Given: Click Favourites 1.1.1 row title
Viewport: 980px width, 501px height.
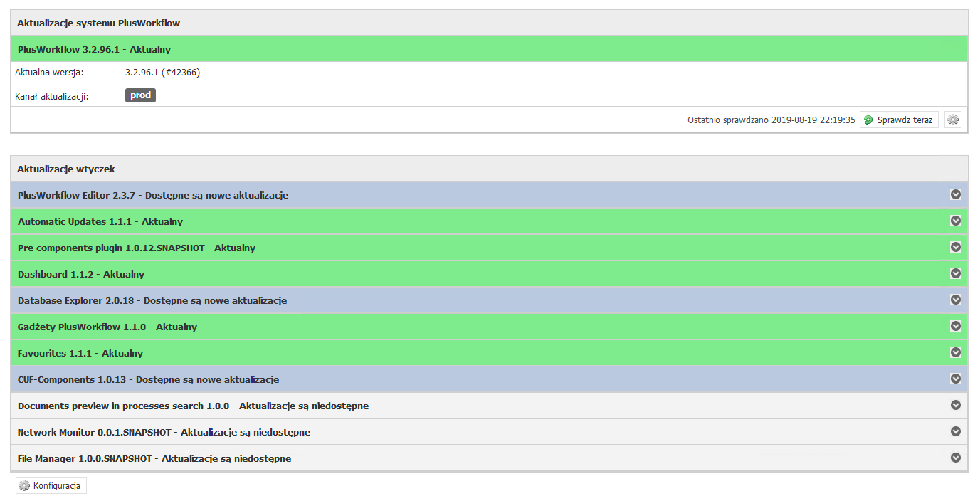Looking at the screenshot, I should click(x=80, y=353).
